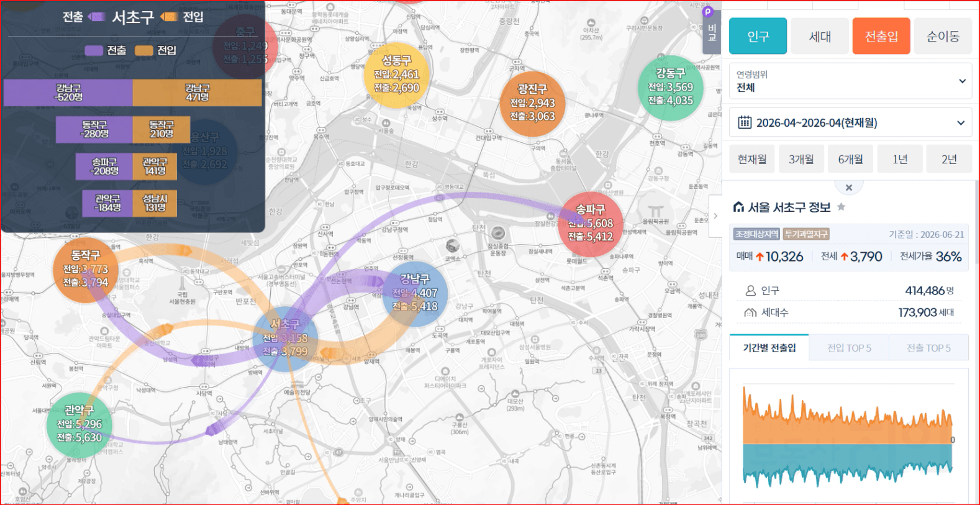Click the orange 강남구 471명 bar
The width and height of the screenshot is (980, 505).
point(197,93)
